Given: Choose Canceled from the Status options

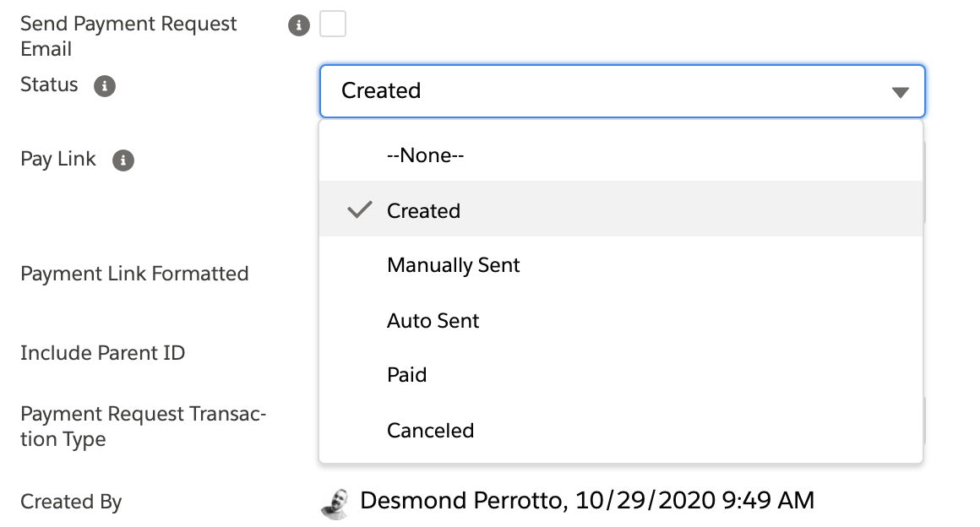Looking at the screenshot, I should (x=430, y=430).
